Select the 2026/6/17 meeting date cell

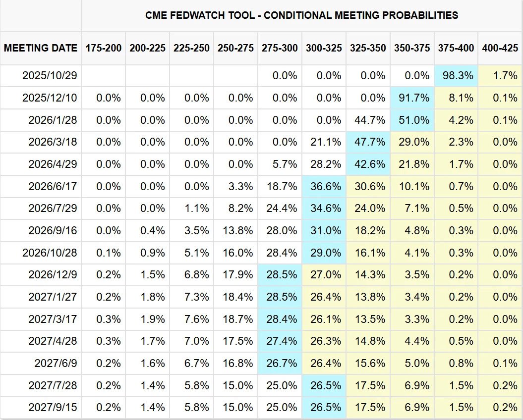pyautogui.click(x=53, y=186)
